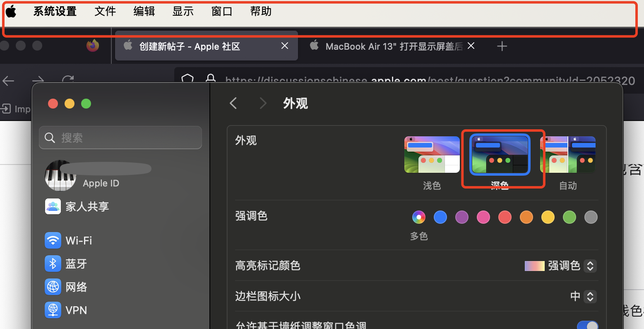The width and height of the screenshot is (644, 329).
Task: Open the Apple menu
Action: click(x=11, y=12)
